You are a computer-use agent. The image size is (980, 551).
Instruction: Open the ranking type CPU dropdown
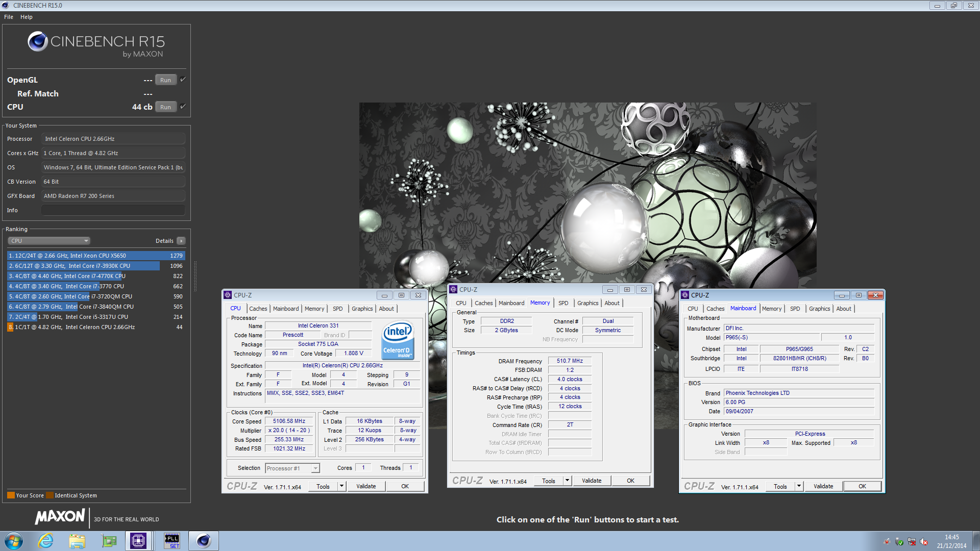[x=49, y=241]
